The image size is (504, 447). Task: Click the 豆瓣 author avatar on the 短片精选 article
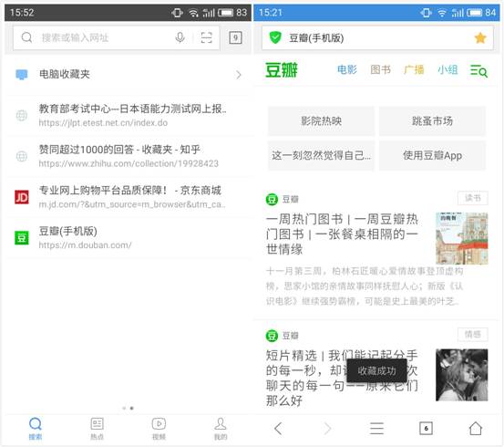pyautogui.click(x=272, y=336)
